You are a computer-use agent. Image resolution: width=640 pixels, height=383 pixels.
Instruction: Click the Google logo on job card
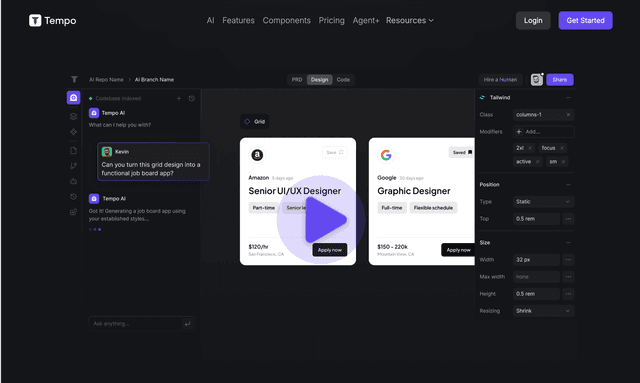click(386, 155)
